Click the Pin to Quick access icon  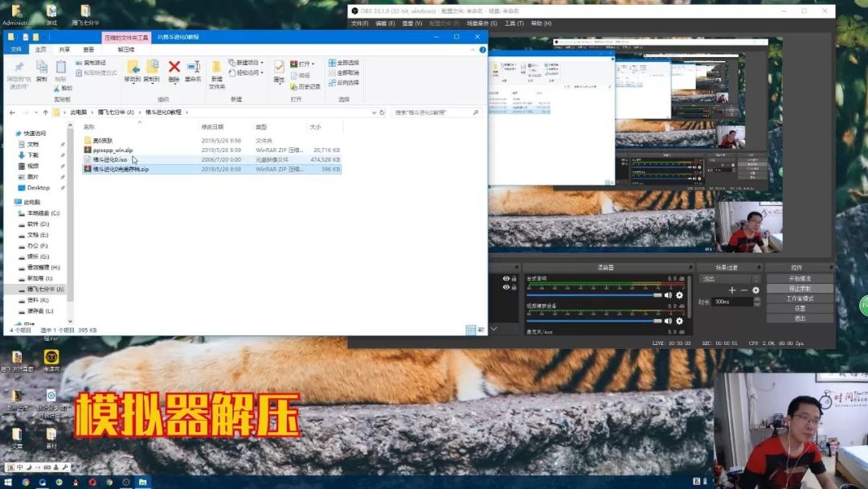18,67
